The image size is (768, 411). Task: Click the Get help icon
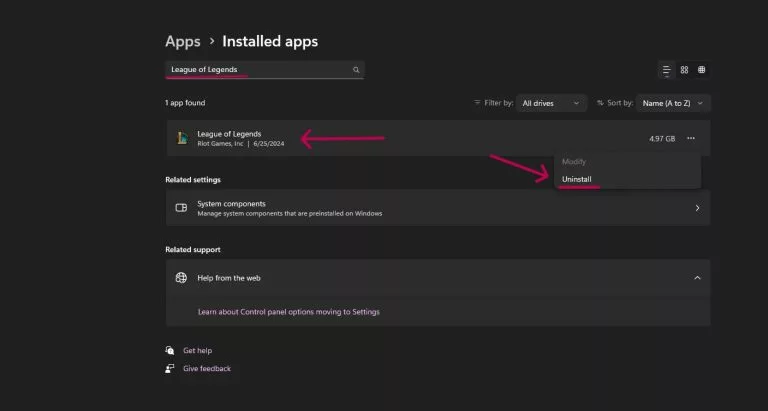point(169,350)
